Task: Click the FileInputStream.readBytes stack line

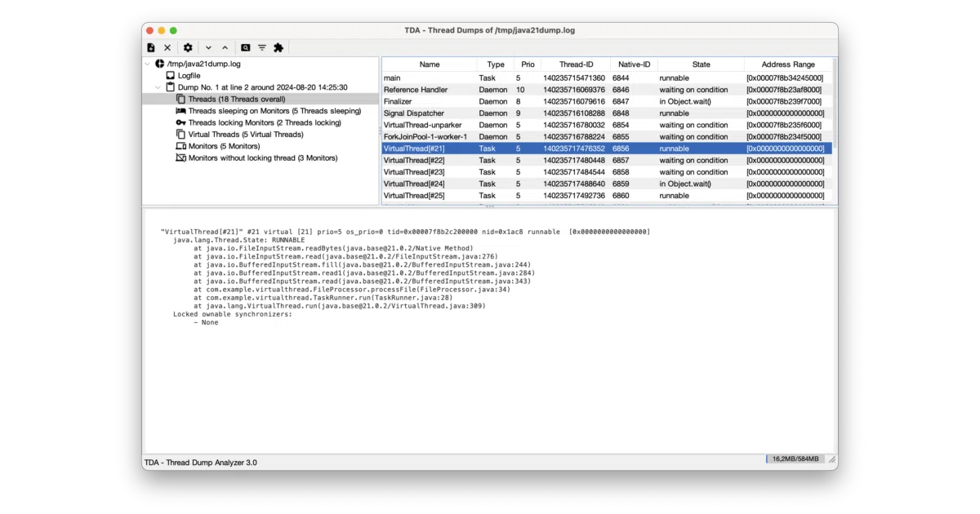Action: (x=333, y=248)
